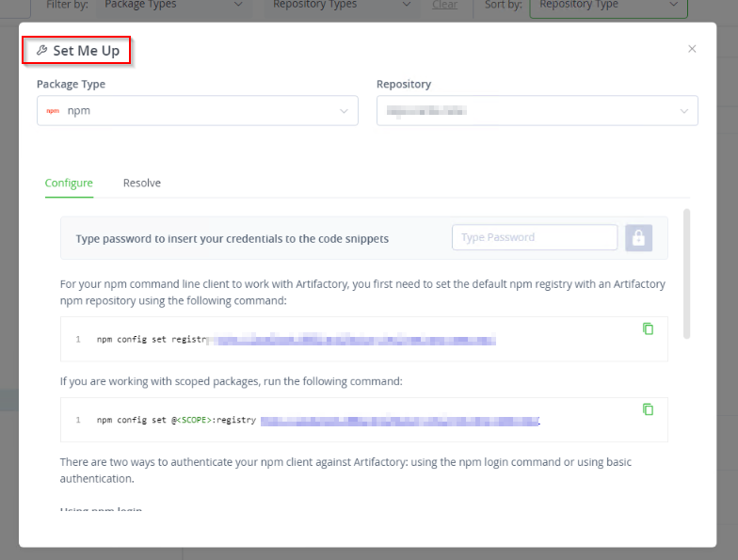
Task: Open the Package Type dropdown
Action: click(x=344, y=110)
